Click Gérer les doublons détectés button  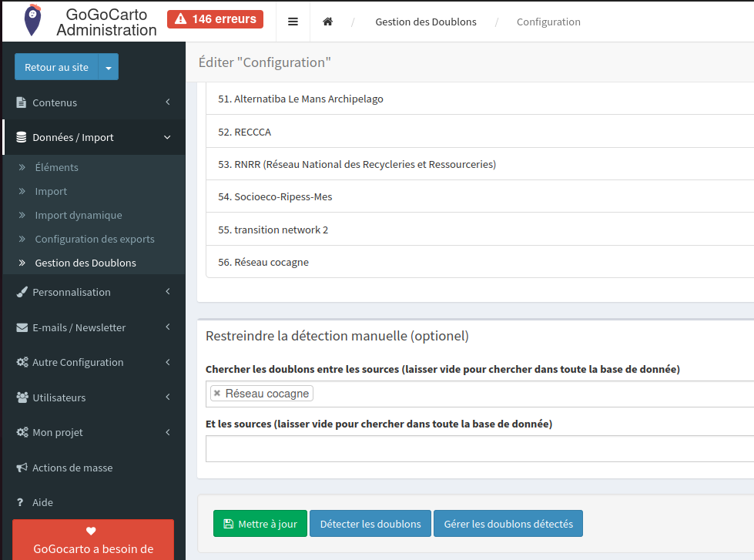click(508, 524)
